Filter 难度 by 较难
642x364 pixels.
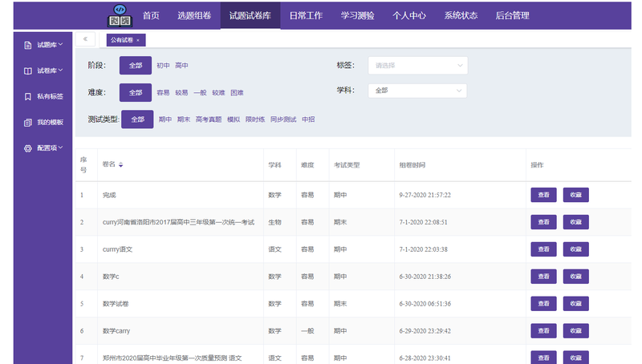(x=218, y=93)
